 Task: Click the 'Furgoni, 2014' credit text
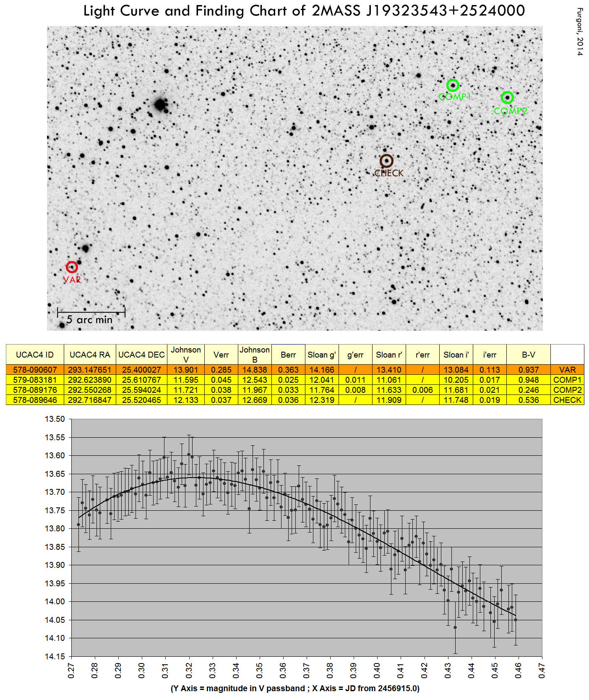(x=580, y=31)
